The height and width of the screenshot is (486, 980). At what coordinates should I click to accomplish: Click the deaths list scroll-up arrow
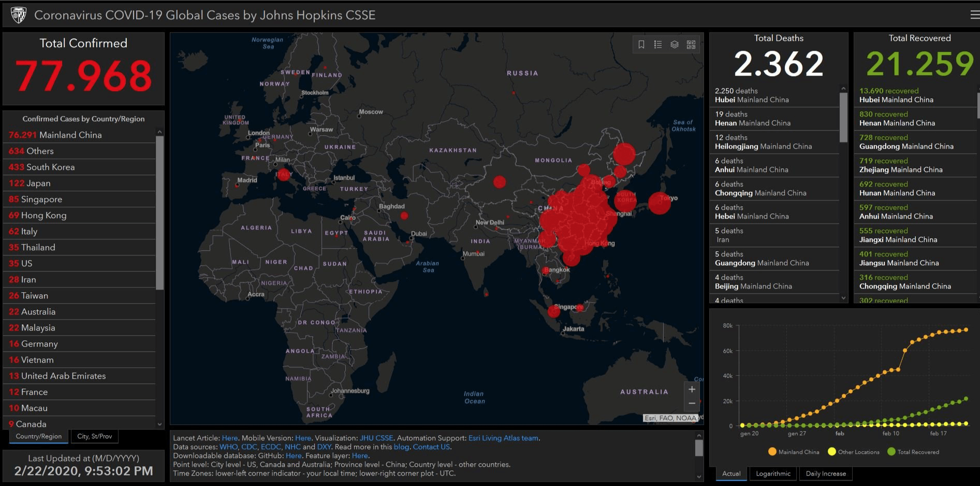click(x=843, y=89)
